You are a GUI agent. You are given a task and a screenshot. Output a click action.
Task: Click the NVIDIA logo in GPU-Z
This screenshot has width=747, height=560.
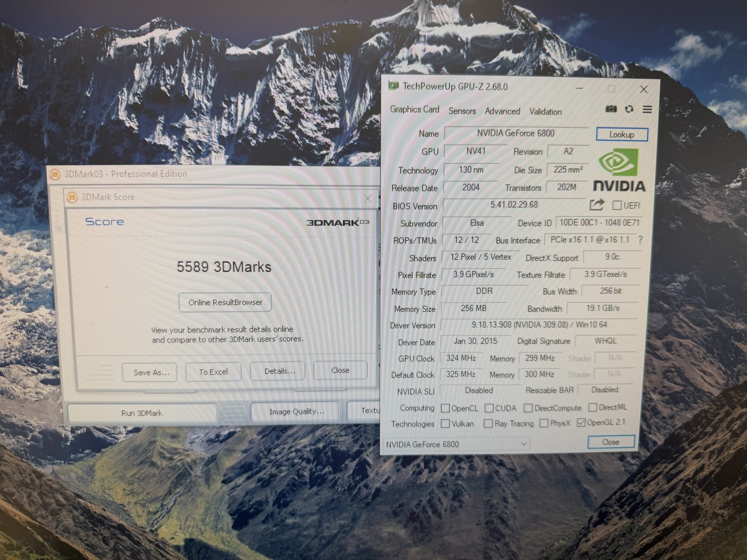[x=619, y=170]
